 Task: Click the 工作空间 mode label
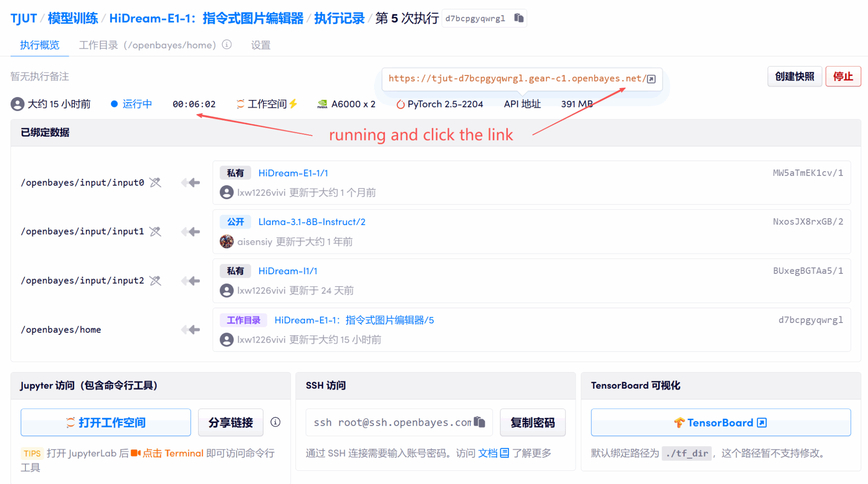(x=267, y=104)
